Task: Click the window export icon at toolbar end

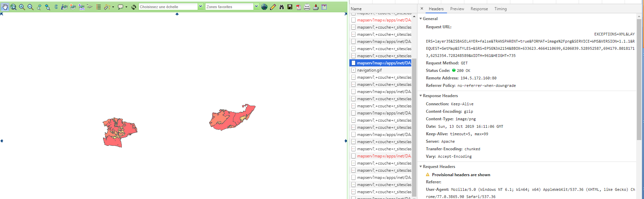Action: point(324,7)
